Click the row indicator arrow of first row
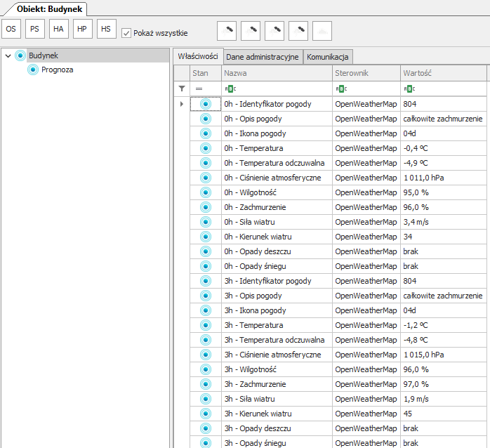The image size is (490, 448). [x=182, y=104]
